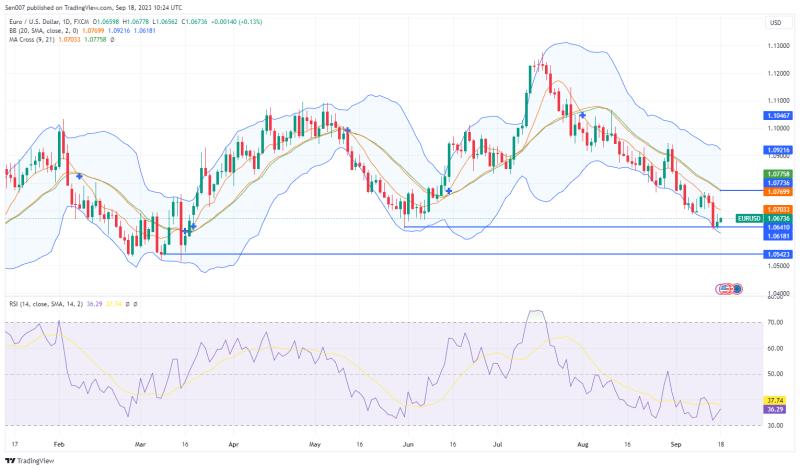
Task: Open the USD currency label on price axis
Action: [775, 23]
